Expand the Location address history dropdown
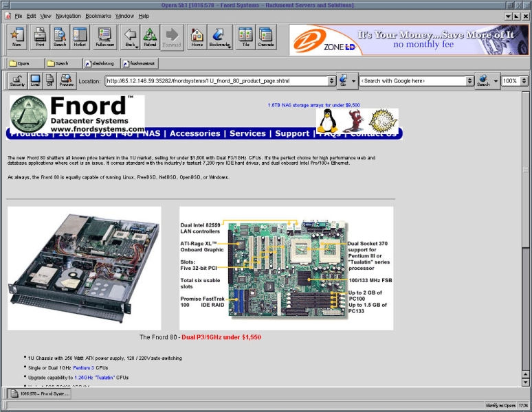Screen dimensions: 532x412 [x=332, y=81]
